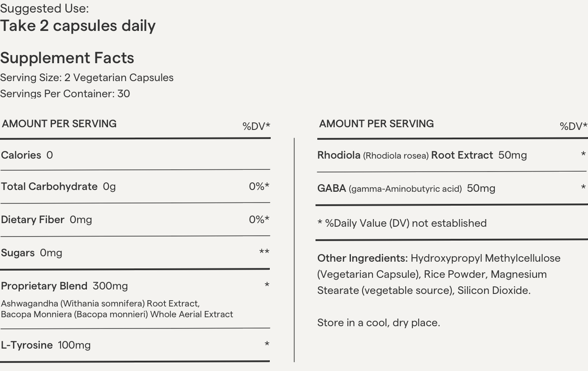Image resolution: width=588 pixels, height=371 pixels.
Task: Click the "Take 2 capsules daily" text
Action: [x=78, y=26]
